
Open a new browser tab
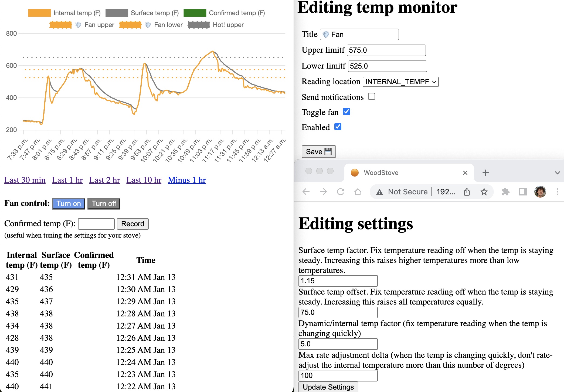(x=485, y=173)
